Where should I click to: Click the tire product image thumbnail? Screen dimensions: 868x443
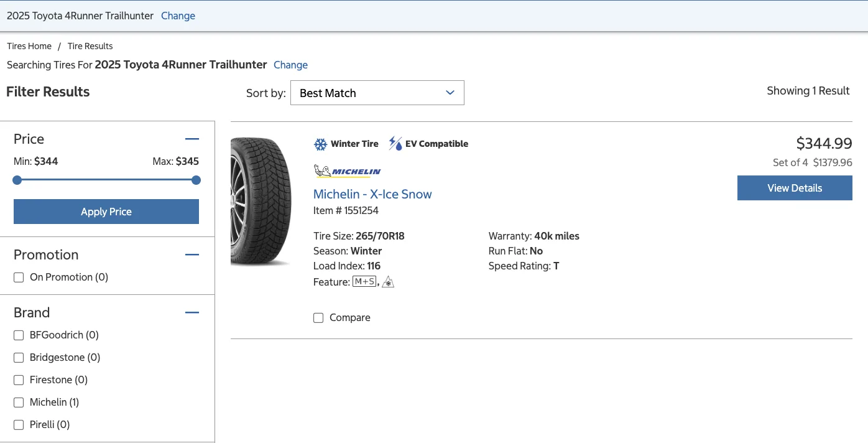point(261,200)
